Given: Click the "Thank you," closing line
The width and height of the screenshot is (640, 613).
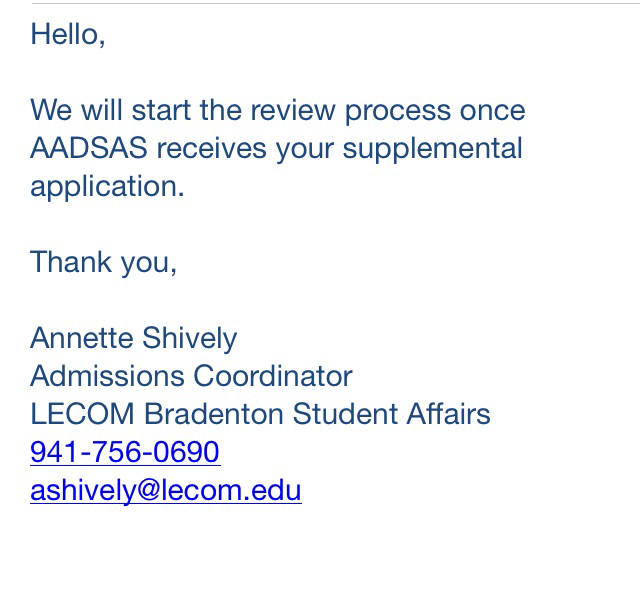Looking at the screenshot, I should [104, 262].
